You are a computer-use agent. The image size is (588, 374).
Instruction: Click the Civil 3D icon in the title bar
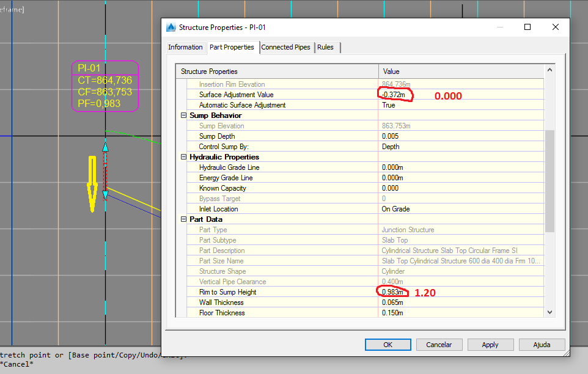[x=171, y=27]
